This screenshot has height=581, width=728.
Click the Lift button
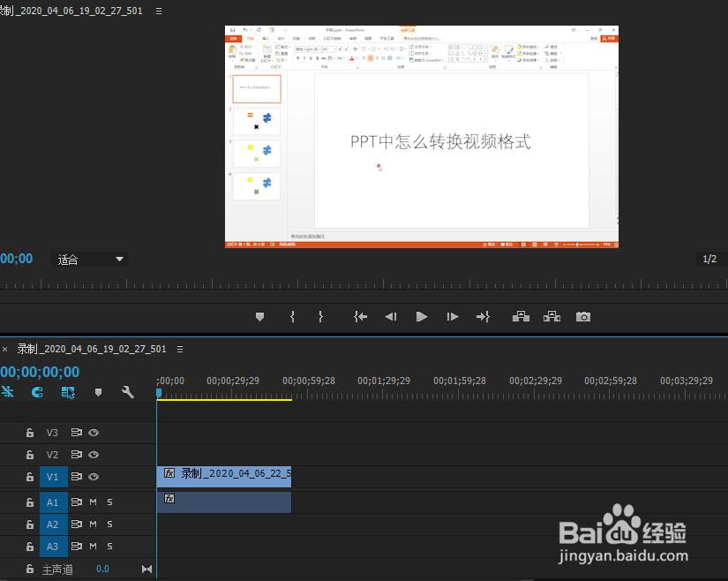tap(521, 317)
